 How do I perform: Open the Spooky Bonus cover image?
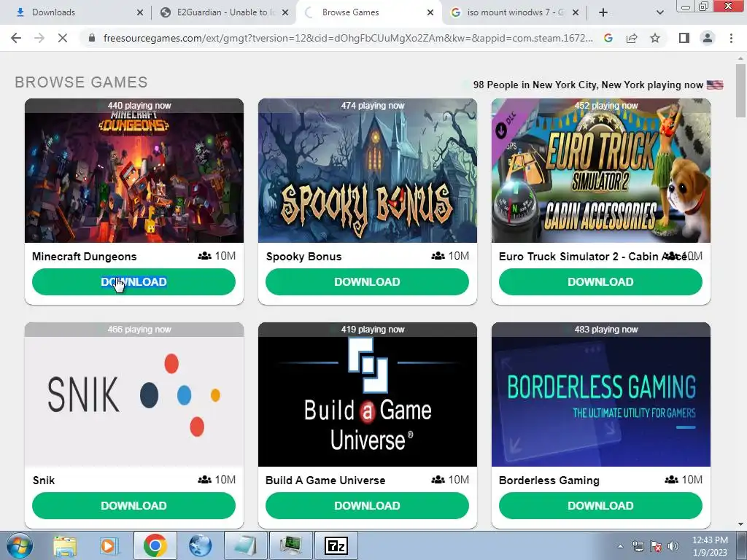pos(368,171)
